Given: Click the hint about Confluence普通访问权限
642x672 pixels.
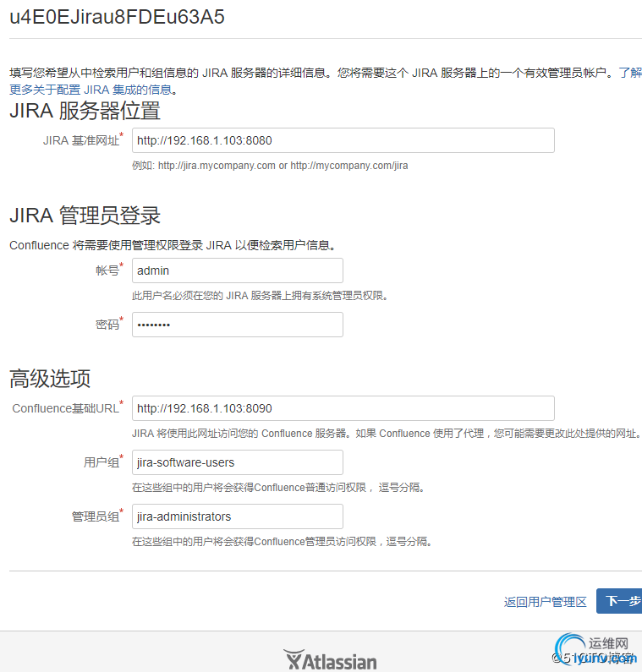Looking at the screenshot, I should [278, 487].
